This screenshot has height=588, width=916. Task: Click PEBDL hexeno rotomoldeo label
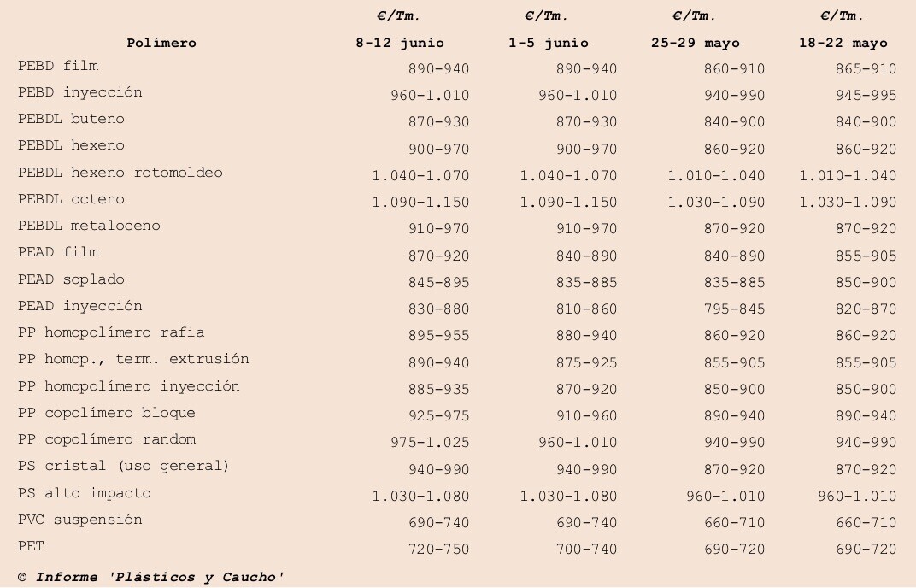click(120, 173)
